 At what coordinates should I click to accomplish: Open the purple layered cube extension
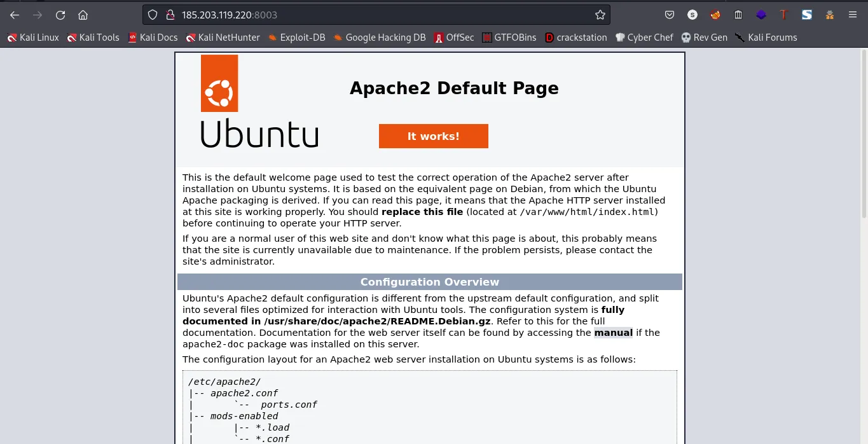(x=761, y=15)
